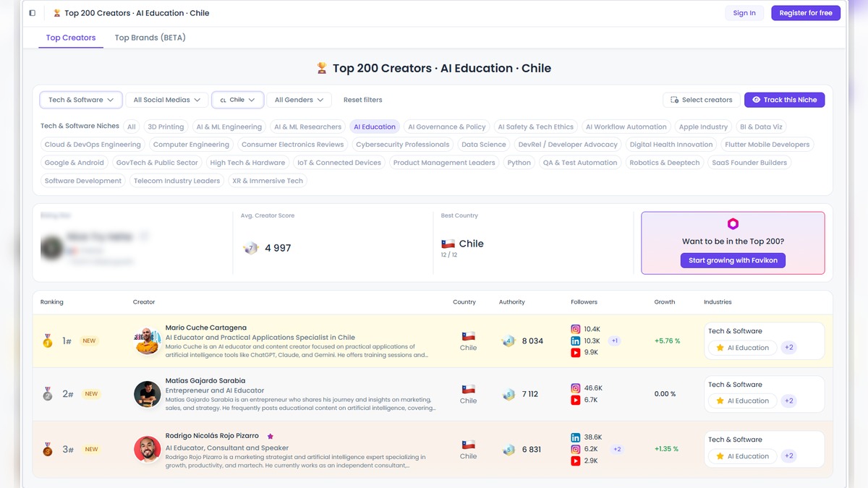
Task: Click the Select creators button
Action: [x=701, y=100]
